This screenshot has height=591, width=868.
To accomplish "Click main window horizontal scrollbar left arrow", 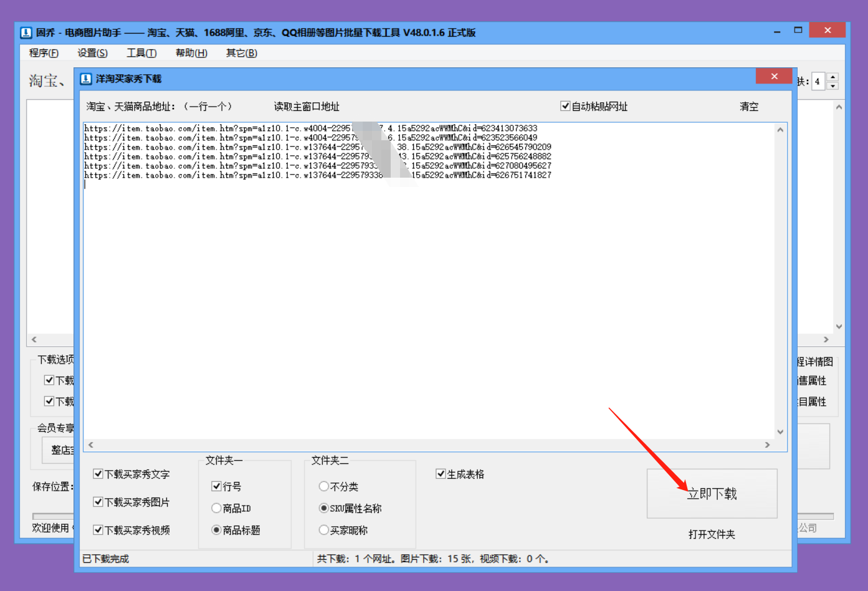I will tap(34, 340).
